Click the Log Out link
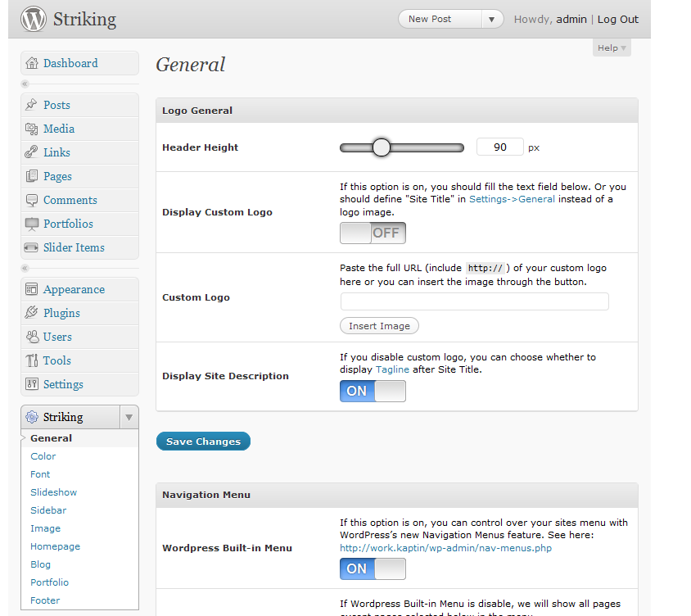The width and height of the screenshot is (691, 616). [618, 20]
